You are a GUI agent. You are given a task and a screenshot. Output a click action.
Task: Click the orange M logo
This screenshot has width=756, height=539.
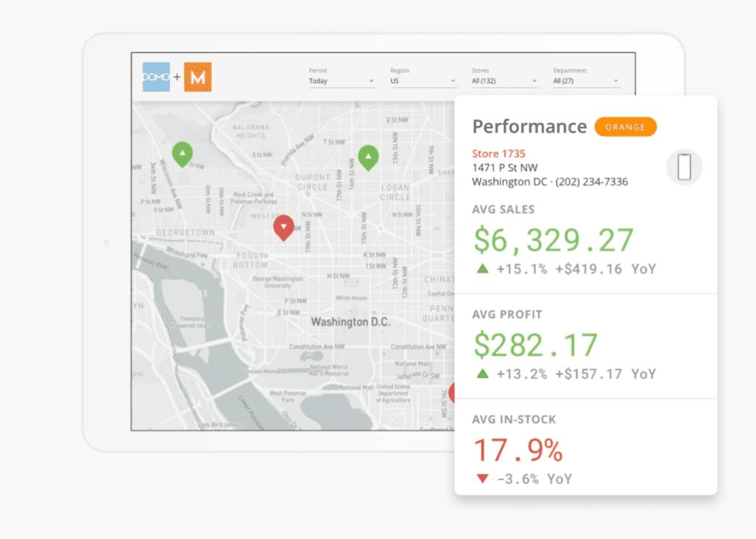[197, 78]
